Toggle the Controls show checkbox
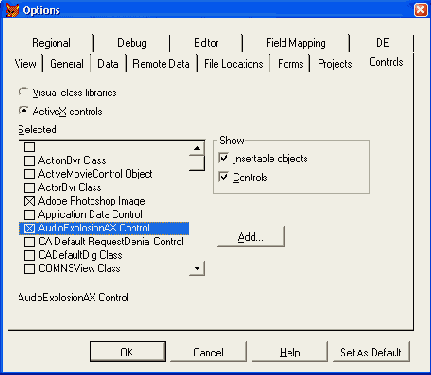The width and height of the screenshot is (431, 375). (x=224, y=177)
